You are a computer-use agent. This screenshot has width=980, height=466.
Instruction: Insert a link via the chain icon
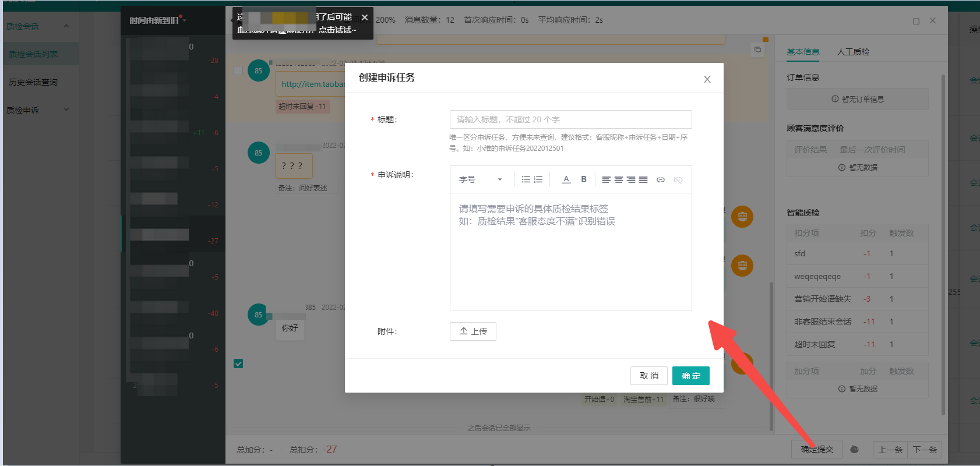(x=661, y=179)
